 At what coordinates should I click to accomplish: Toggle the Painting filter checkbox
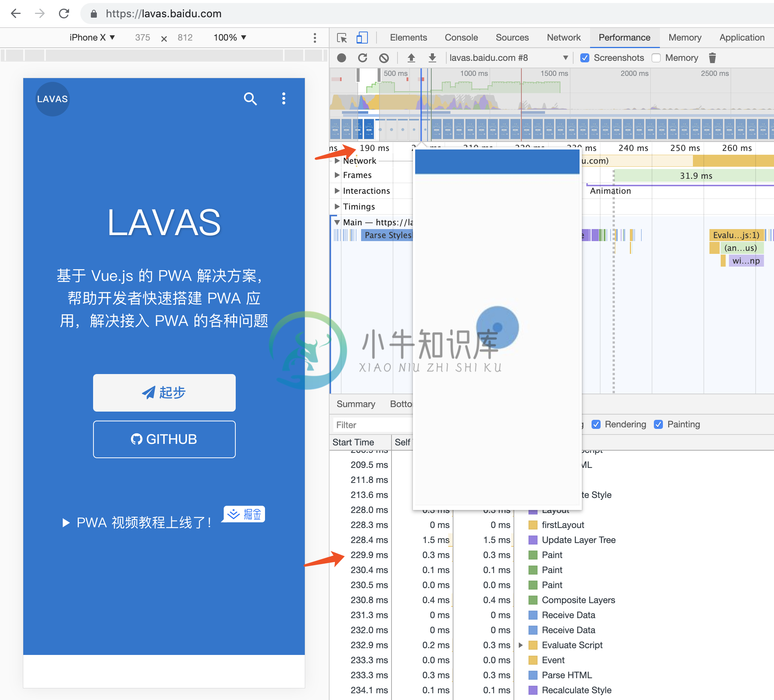coord(658,424)
